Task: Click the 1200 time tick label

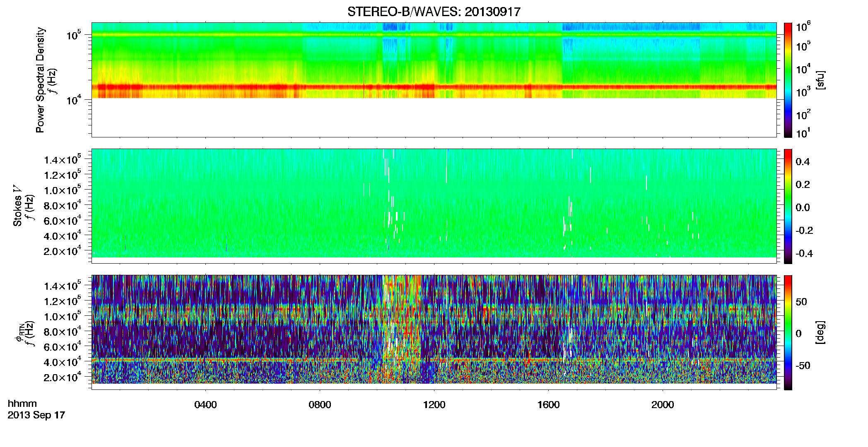Action: 434,405
